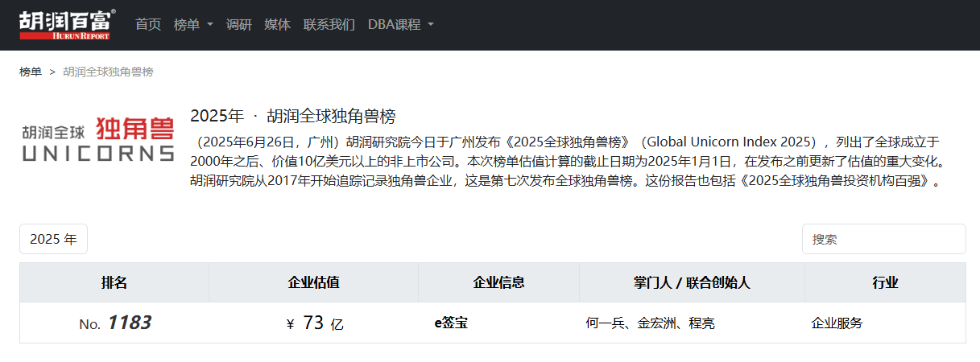Click the 企业估值 column header
980x362 pixels.
(x=313, y=282)
